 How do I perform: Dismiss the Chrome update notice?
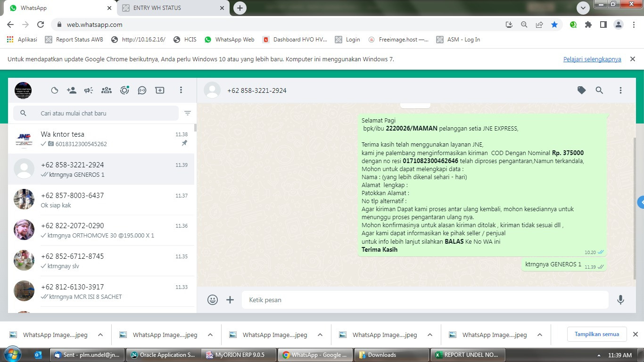(633, 59)
